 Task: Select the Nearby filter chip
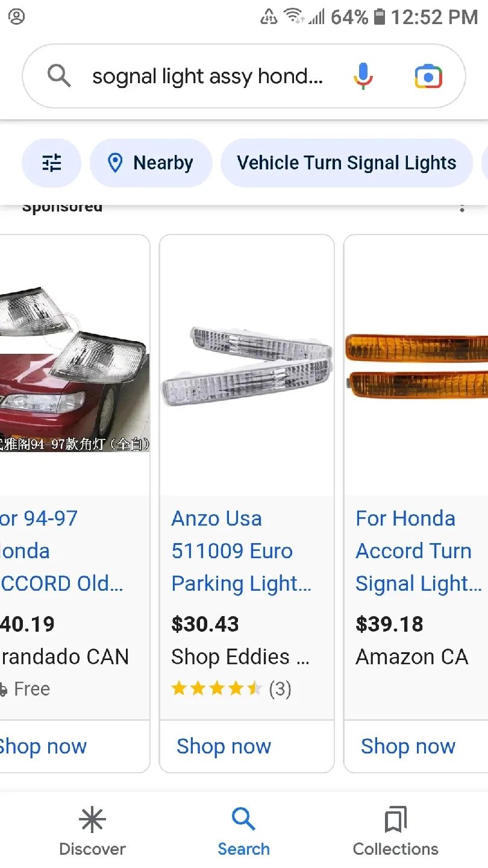pos(151,163)
